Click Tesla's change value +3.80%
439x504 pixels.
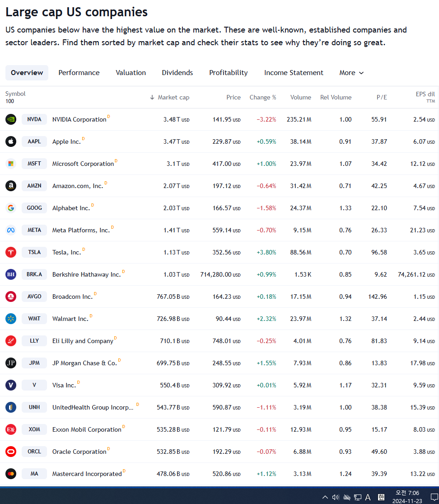pos(266,253)
